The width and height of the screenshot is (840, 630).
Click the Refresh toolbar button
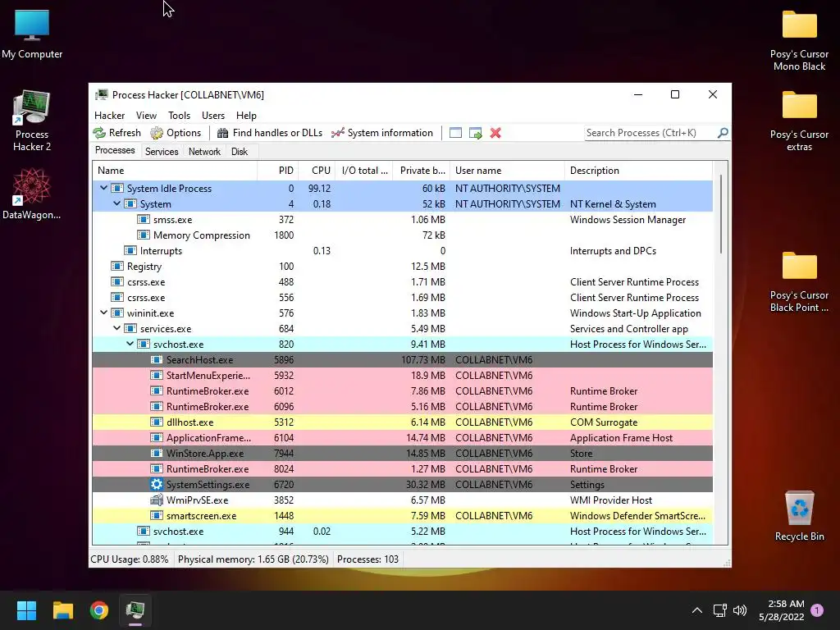coord(116,133)
